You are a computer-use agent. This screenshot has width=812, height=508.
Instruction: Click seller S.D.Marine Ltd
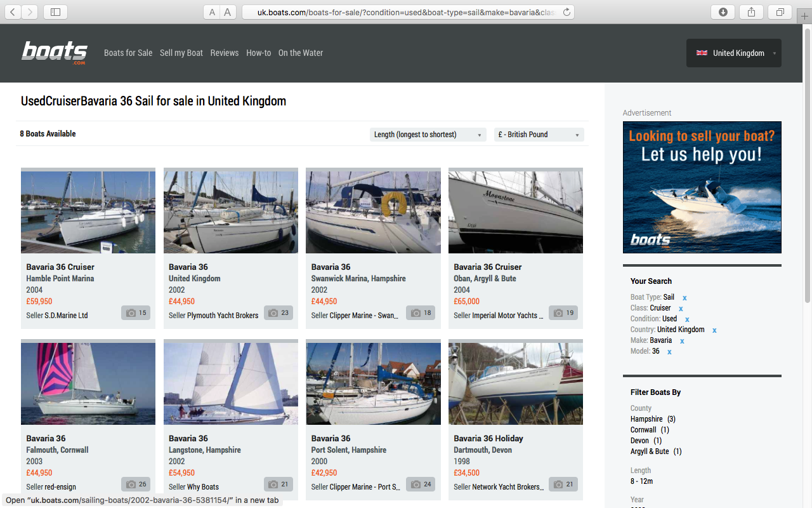pyautogui.click(x=66, y=316)
